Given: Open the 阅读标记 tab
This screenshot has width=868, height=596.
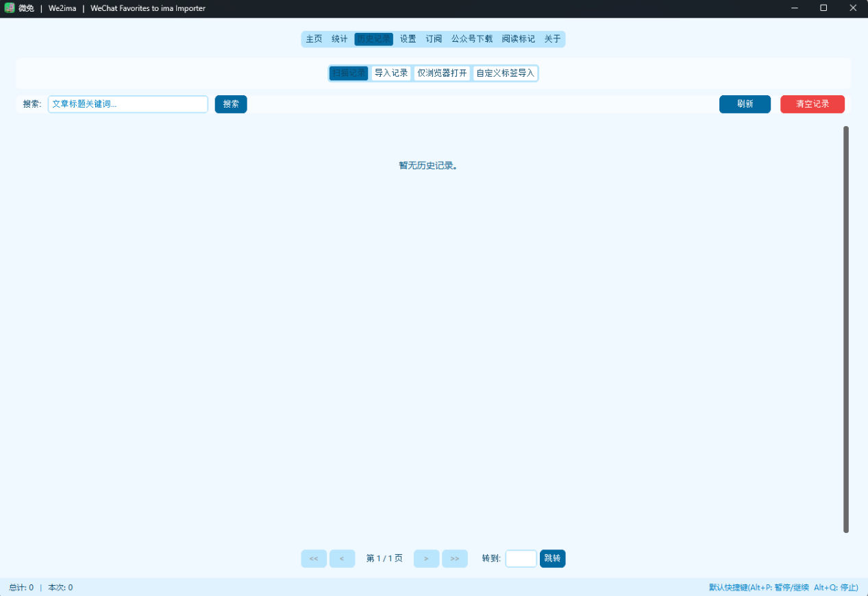Looking at the screenshot, I should pyautogui.click(x=518, y=39).
